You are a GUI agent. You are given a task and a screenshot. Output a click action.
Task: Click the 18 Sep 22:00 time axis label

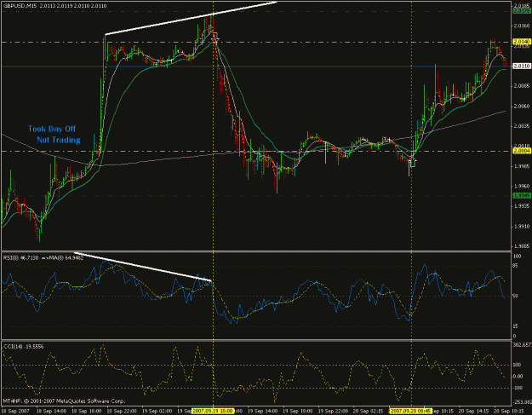click(x=122, y=411)
